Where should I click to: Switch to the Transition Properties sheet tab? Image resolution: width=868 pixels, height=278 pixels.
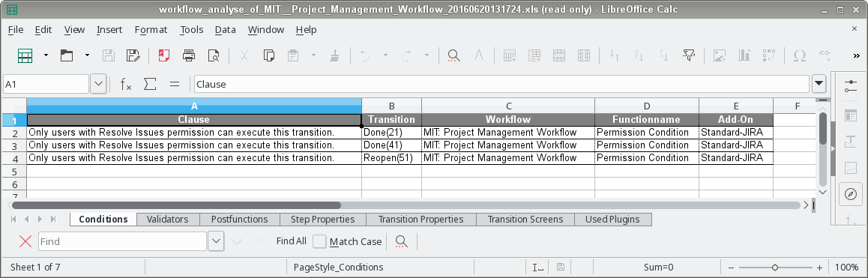point(421,220)
